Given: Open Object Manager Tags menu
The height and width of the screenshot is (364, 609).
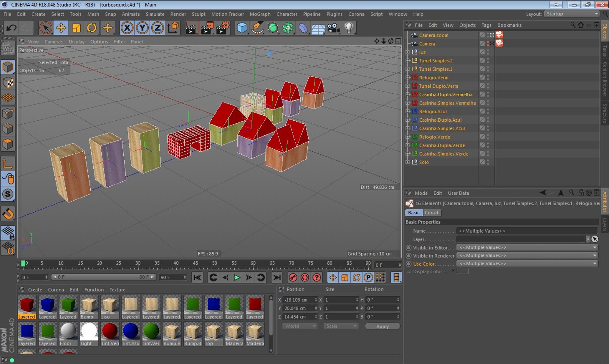Looking at the screenshot, I should [x=486, y=25].
